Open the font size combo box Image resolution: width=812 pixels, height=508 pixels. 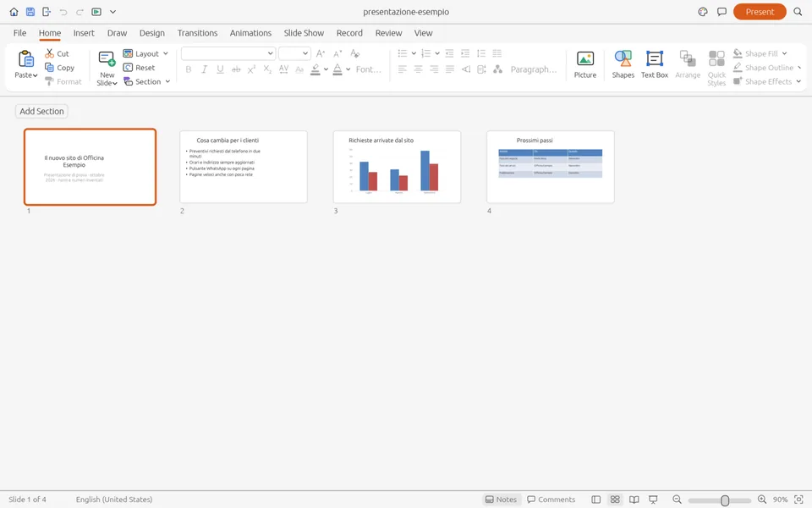tap(294, 53)
